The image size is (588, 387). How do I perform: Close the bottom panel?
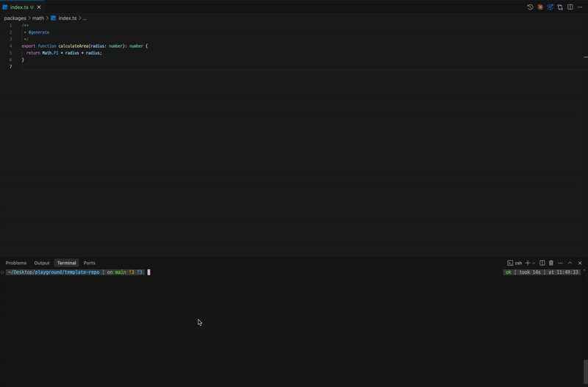click(x=580, y=263)
